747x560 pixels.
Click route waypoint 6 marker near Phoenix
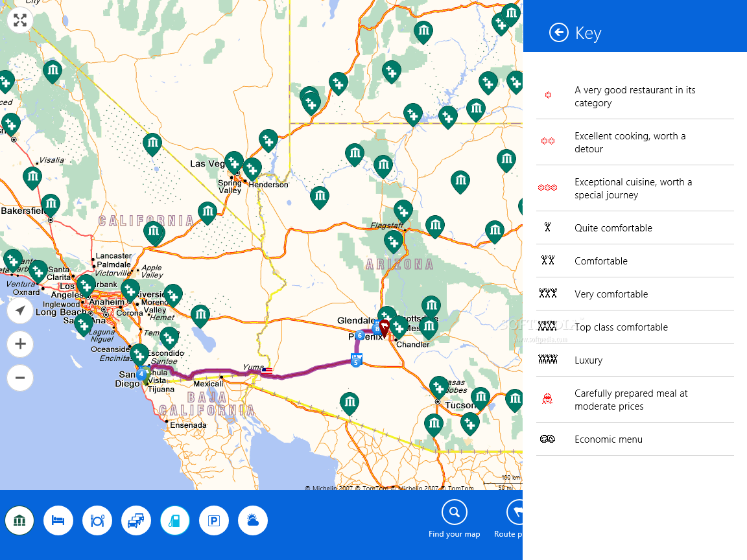tap(360, 336)
